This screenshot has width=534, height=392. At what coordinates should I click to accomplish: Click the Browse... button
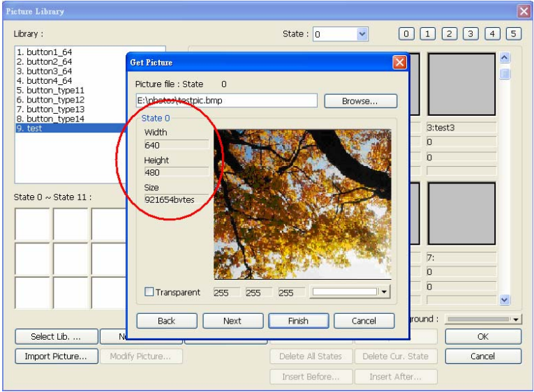[x=361, y=101]
